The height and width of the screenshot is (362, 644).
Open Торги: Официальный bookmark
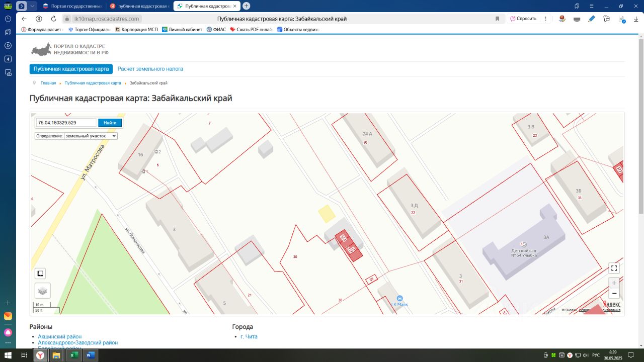[89, 30]
